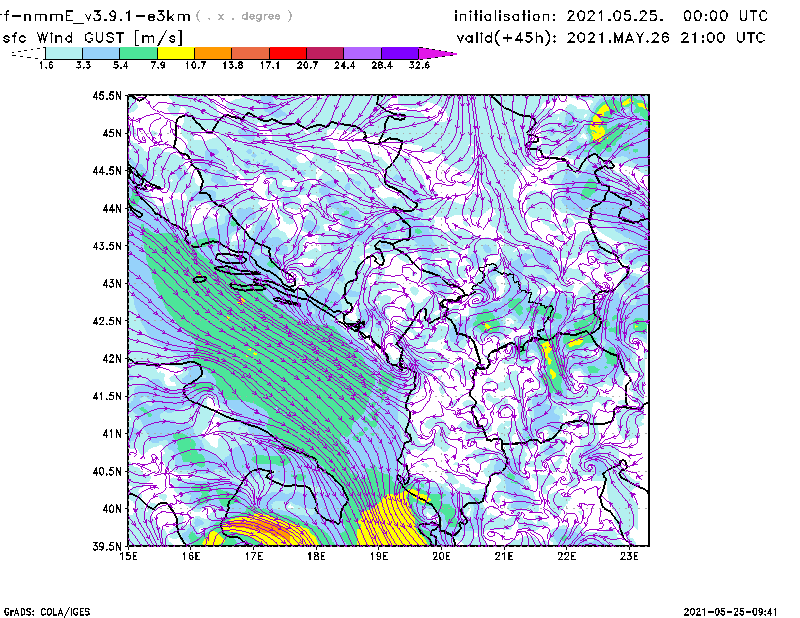The height and width of the screenshot is (618, 800).
Task: Click the '2021.MAY.26 21:00 UTC' valid time
Action: [666, 38]
